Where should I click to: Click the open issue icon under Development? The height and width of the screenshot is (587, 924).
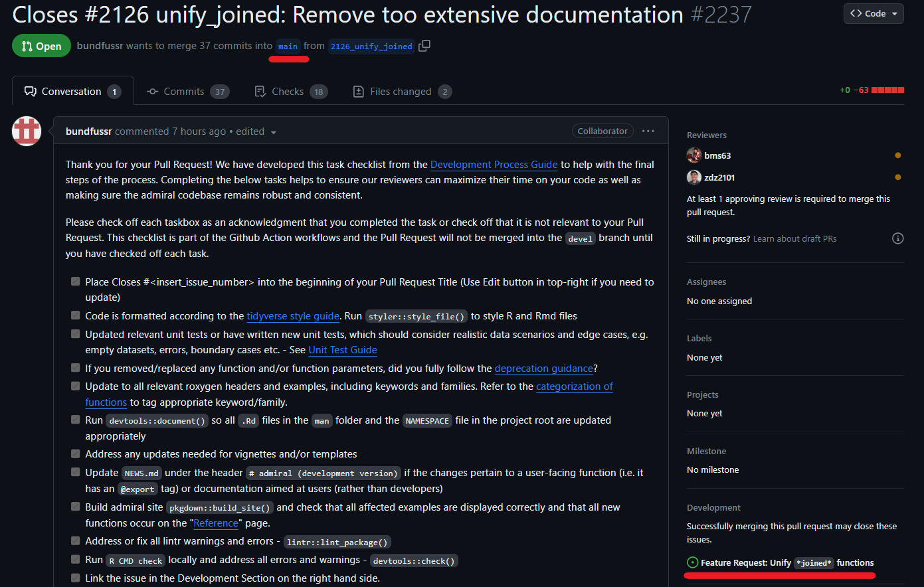[x=692, y=562]
